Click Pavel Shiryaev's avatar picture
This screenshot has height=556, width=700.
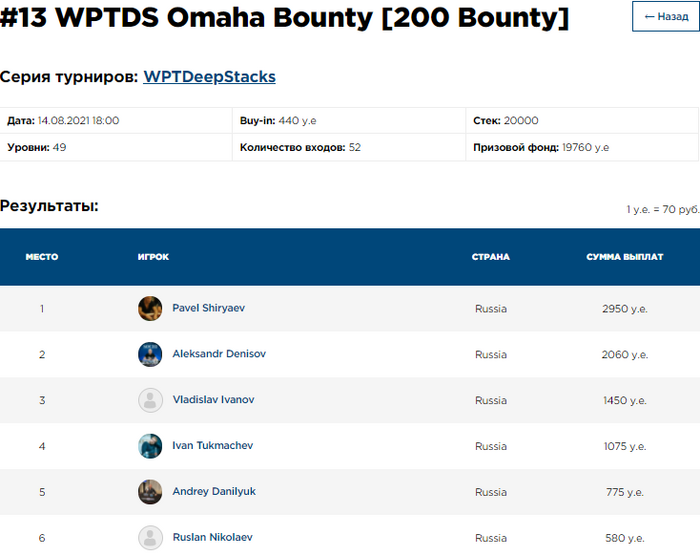click(150, 308)
